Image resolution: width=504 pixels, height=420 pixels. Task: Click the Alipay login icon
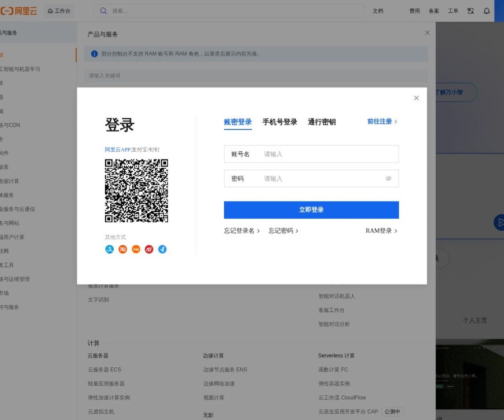coord(110,249)
